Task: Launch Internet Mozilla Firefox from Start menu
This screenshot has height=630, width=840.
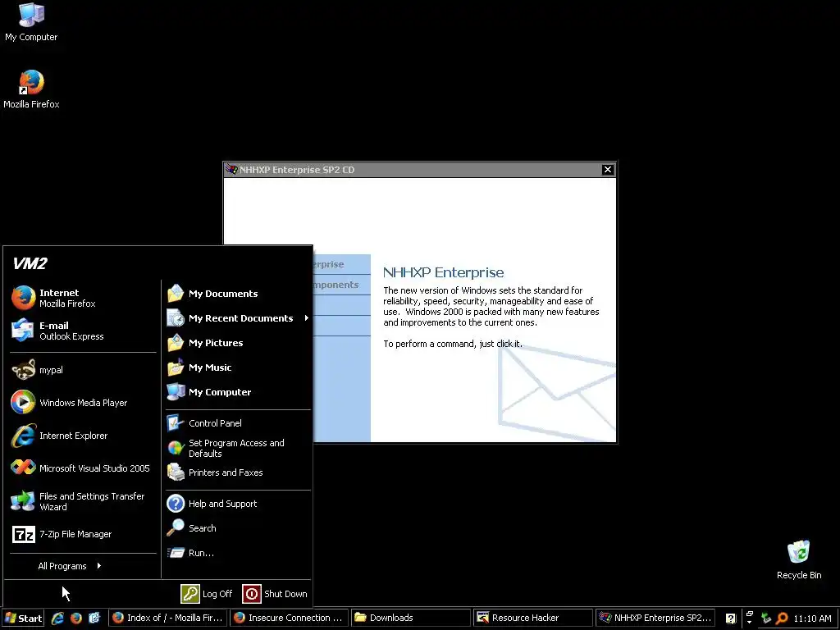Action: point(83,298)
